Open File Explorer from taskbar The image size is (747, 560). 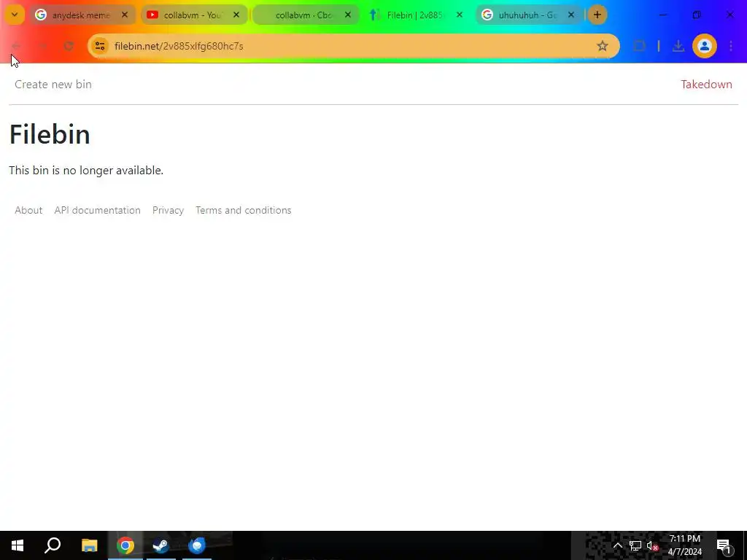point(89,545)
